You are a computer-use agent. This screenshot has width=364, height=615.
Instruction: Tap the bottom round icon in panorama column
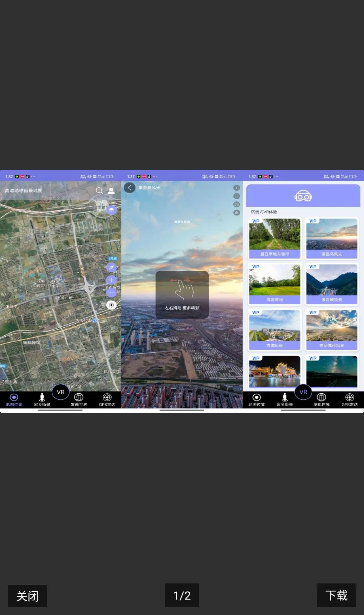pos(237,212)
